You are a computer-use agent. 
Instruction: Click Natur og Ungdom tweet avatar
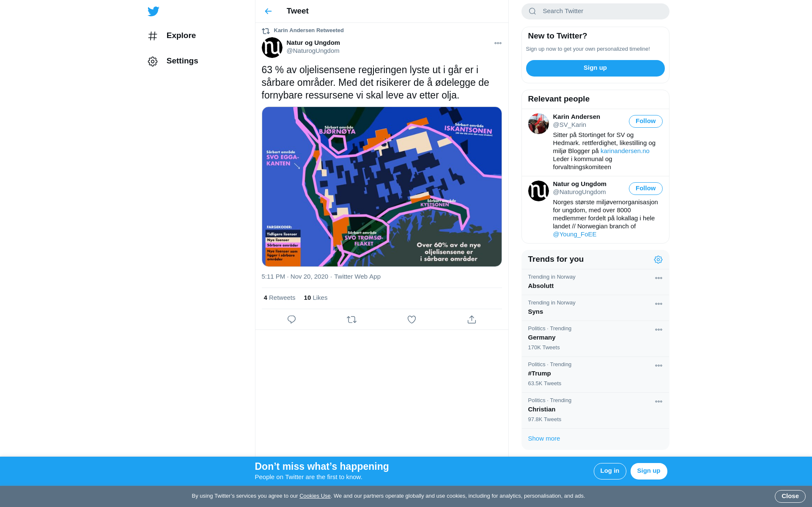[272, 47]
